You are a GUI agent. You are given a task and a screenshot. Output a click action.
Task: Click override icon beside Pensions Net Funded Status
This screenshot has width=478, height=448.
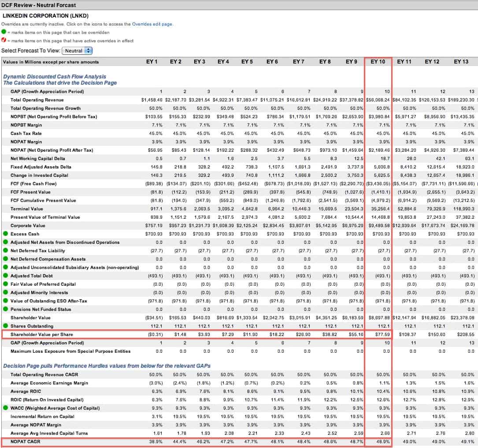click(5, 309)
